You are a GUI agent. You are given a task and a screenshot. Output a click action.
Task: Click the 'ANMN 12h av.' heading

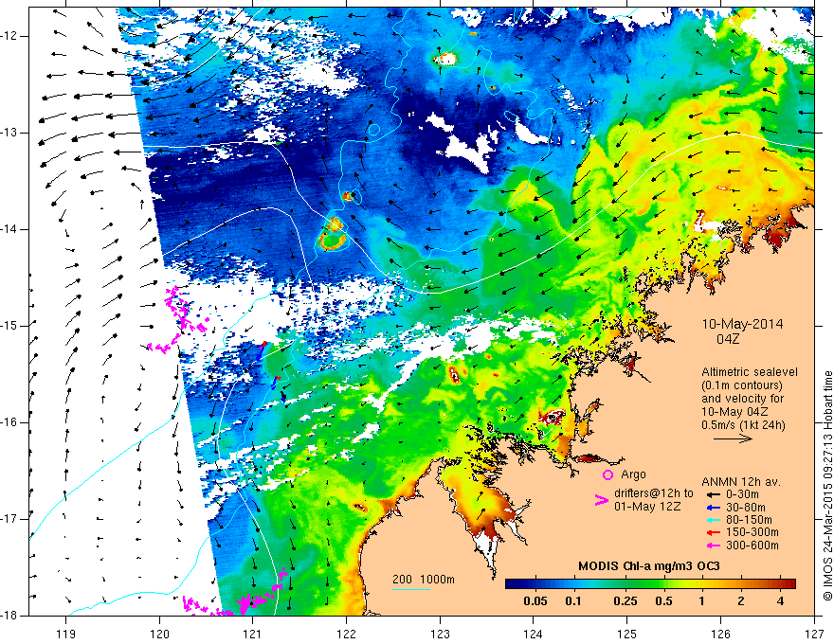tap(741, 482)
